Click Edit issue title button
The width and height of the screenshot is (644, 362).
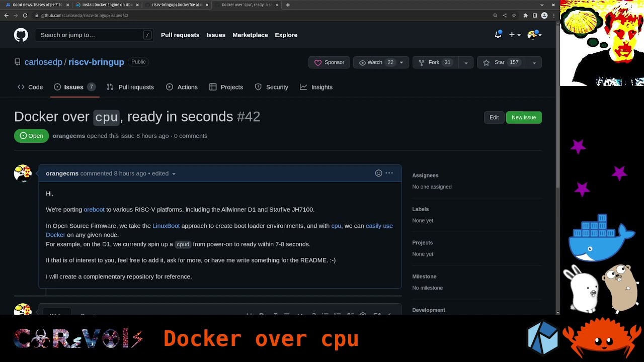point(494,117)
